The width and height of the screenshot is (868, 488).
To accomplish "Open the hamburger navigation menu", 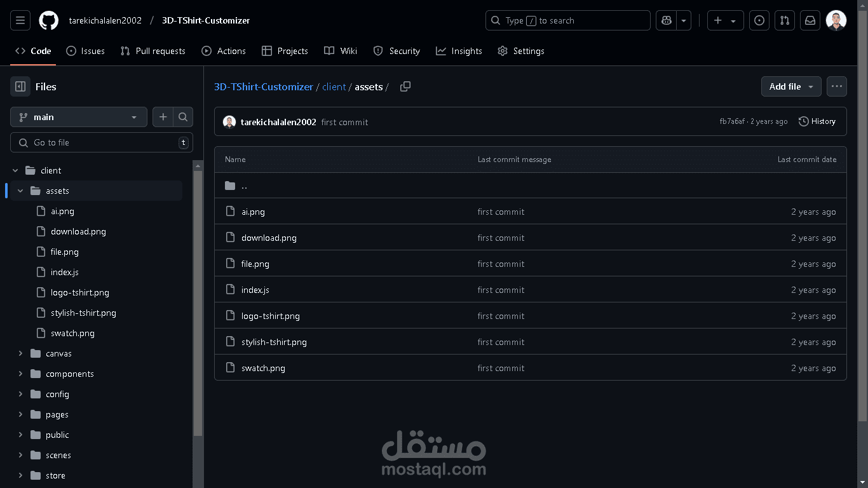I will (20, 20).
